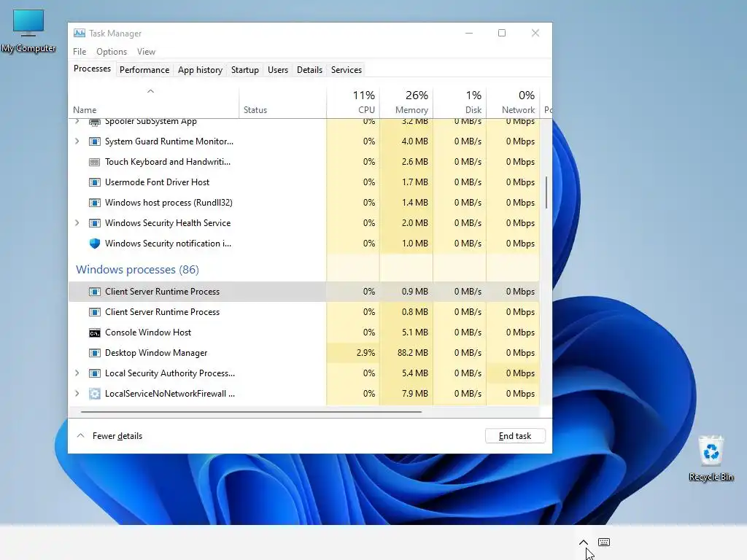Click the Touch Keyboard and Handwriting keyboard icon
Screen dimensions: 747x560
tap(95, 162)
